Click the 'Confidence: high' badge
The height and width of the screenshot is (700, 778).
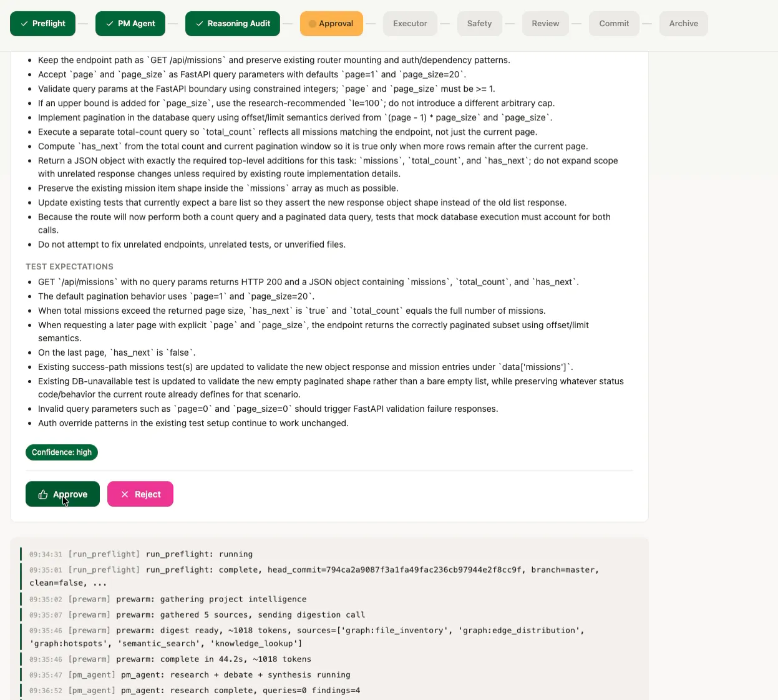click(x=62, y=452)
